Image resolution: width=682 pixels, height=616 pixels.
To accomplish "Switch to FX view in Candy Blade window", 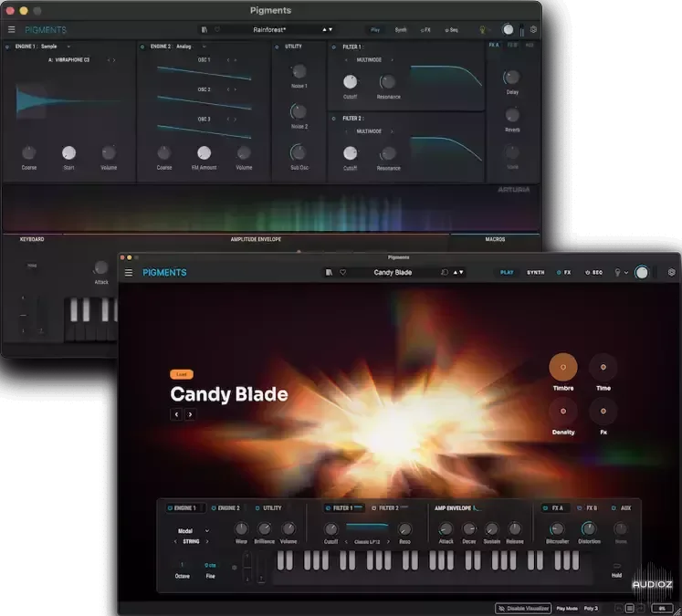I will tap(567, 273).
